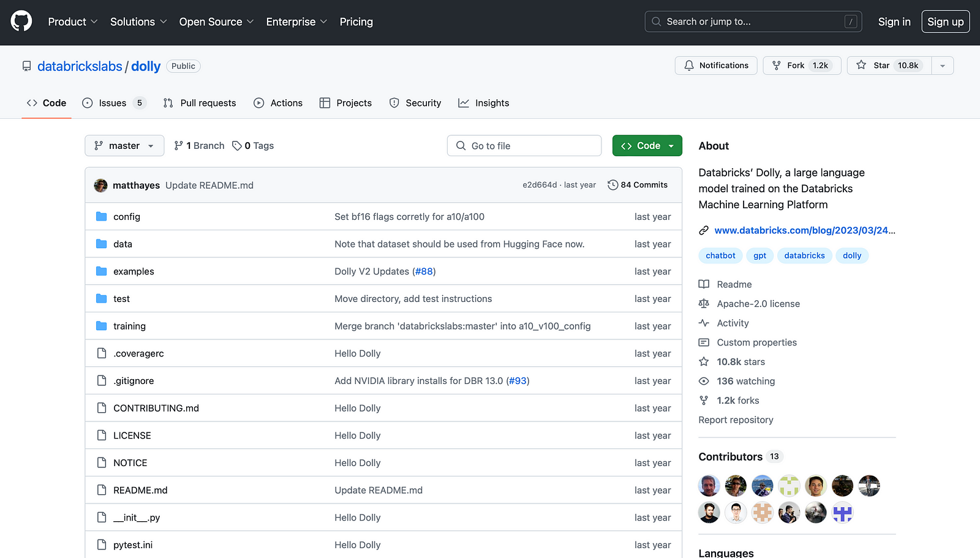The image size is (980, 558).
Task: Select the chatbot topic tag
Action: coord(720,255)
